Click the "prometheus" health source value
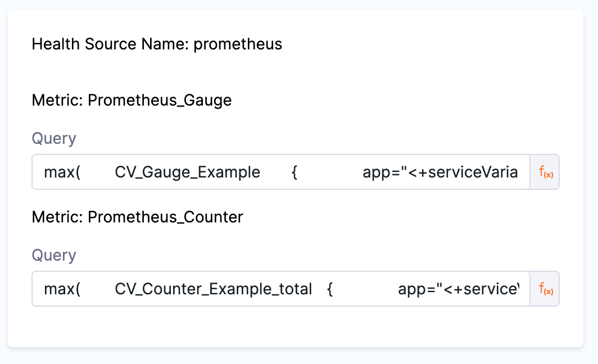This screenshot has width=598, height=364. point(238,44)
